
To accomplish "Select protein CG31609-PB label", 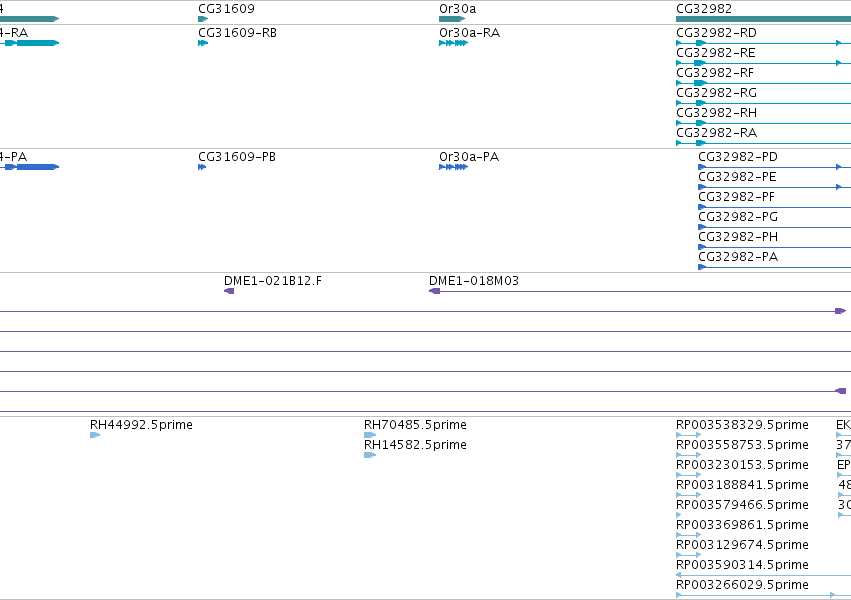I will [237, 157].
